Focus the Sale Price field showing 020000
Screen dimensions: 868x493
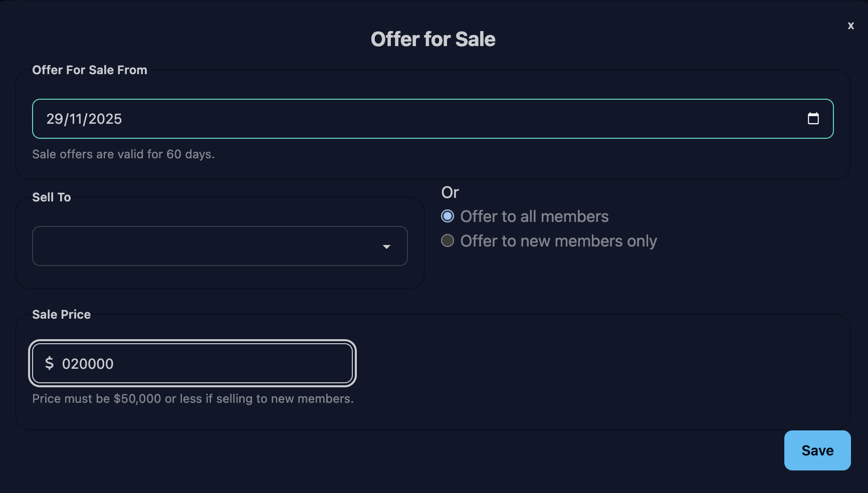click(200, 363)
